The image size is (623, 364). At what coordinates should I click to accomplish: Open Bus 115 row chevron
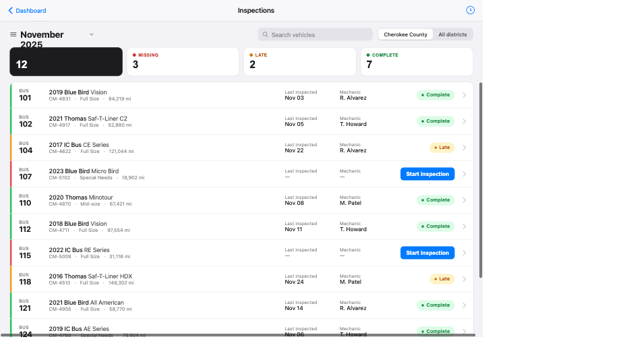[464, 253]
